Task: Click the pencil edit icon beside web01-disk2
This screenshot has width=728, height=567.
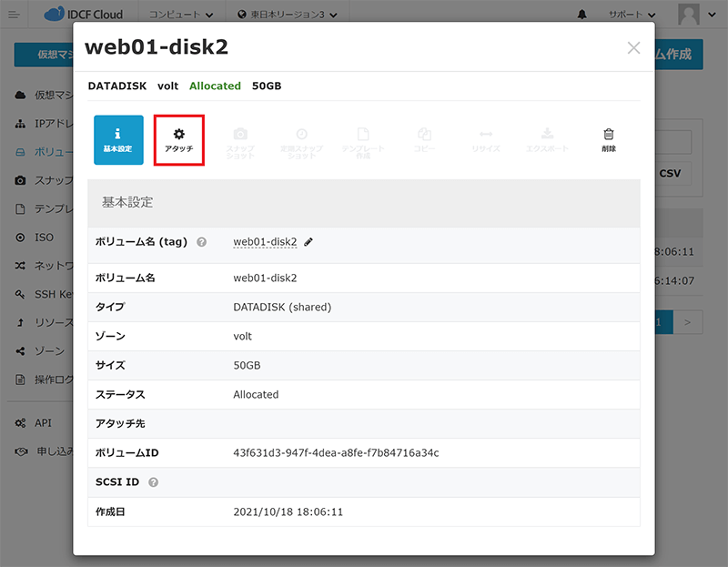Action: click(x=308, y=242)
